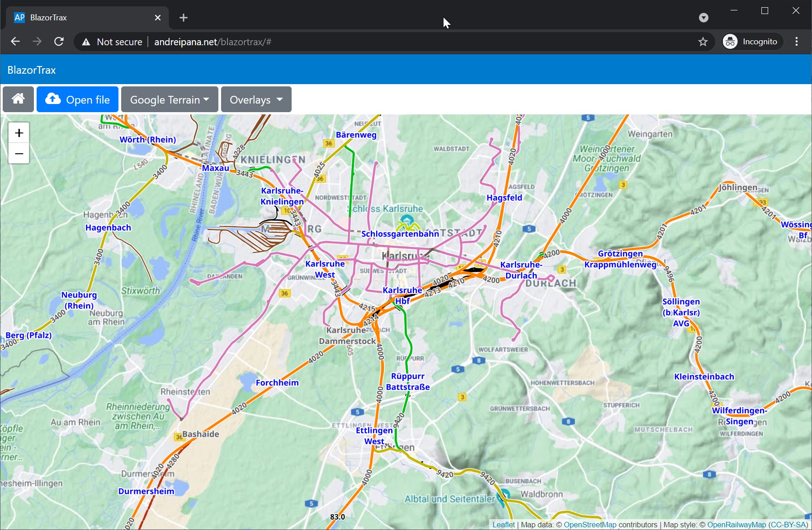Go forward in browser history
This screenshot has height=530, width=812.
click(37, 42)
